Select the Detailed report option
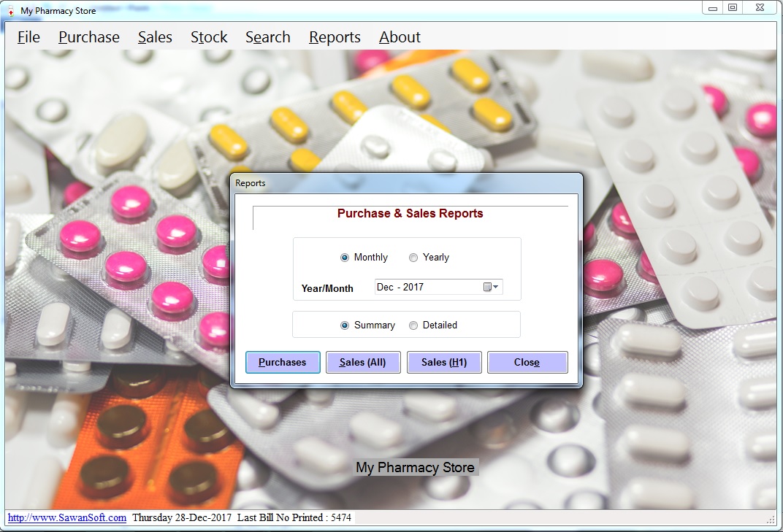 pos(413,325)
